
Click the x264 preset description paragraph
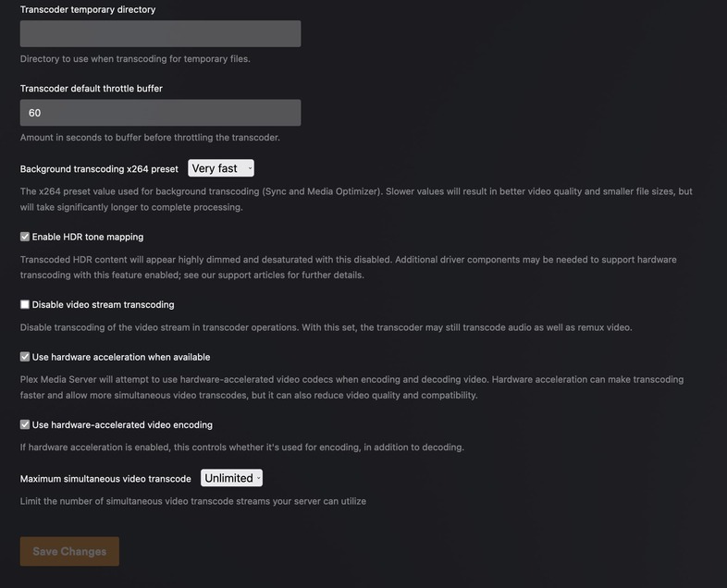(356, 199)
